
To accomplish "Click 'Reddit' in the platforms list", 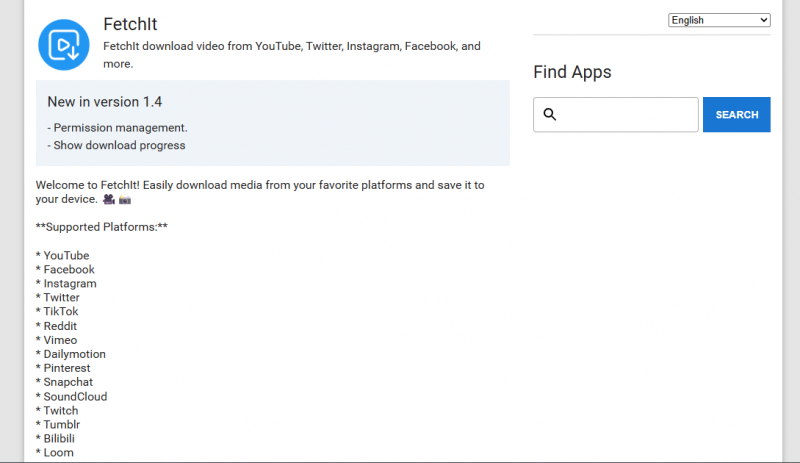I will pyautogui.click(x=60, y=326).
